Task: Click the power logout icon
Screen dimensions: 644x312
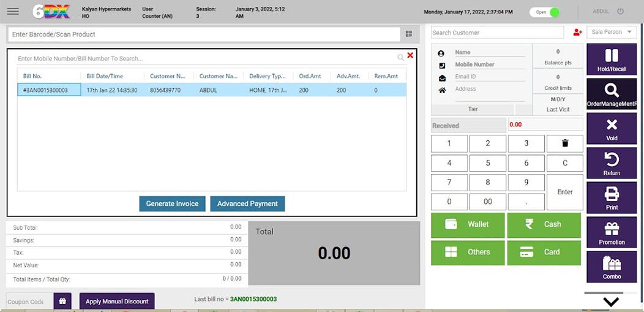Action: 620,12
